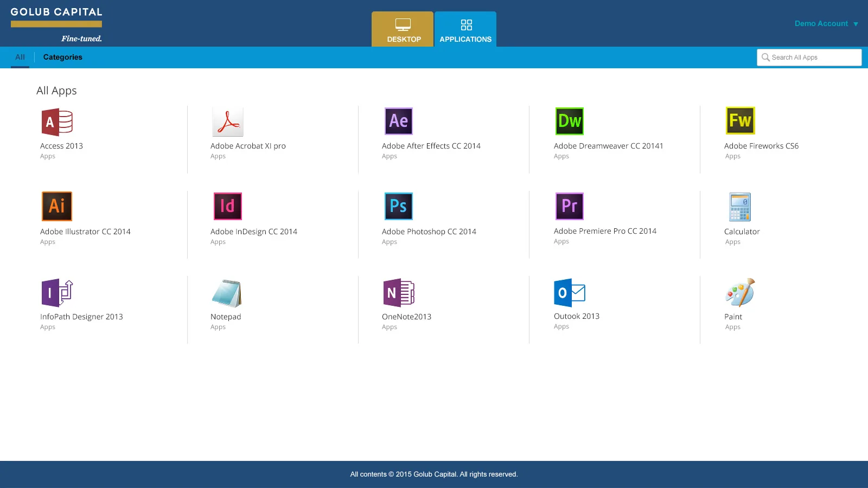Click the Notepad name text
Screen dimensions: 868x488
tap(226, 317)
